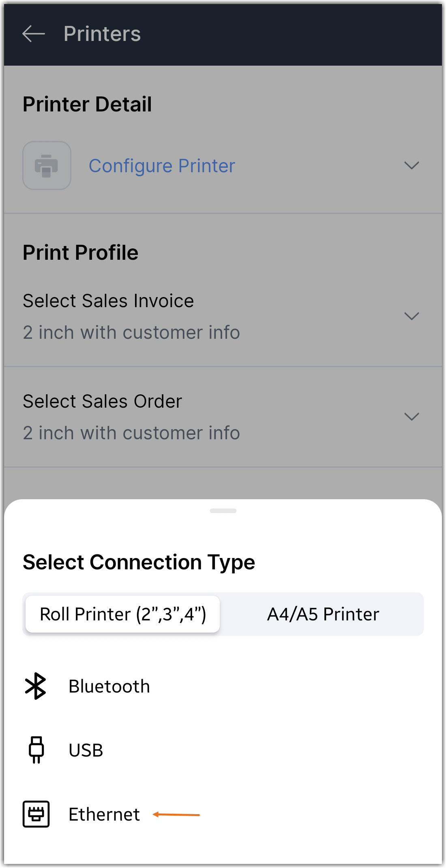The width and height of the screenshot is (446, 868).
Task: Choose Ethernet connection type
Action: tap(104, 814)
